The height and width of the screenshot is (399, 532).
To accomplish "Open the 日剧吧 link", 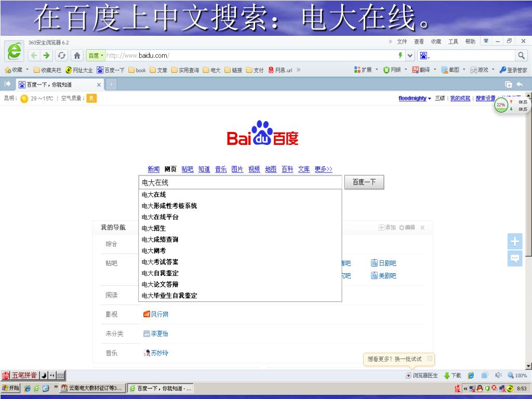I will click(384, 263).
